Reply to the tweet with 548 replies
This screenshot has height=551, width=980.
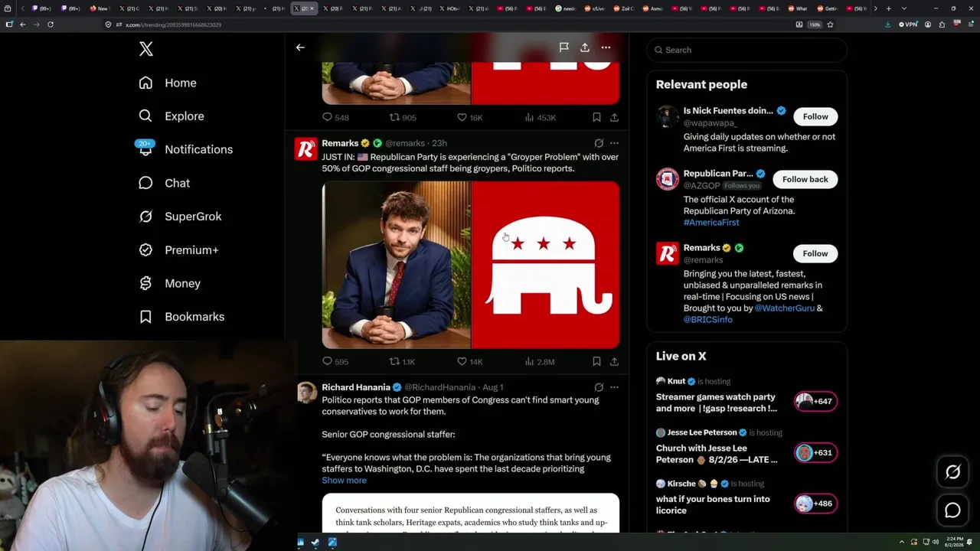[335, 117]
